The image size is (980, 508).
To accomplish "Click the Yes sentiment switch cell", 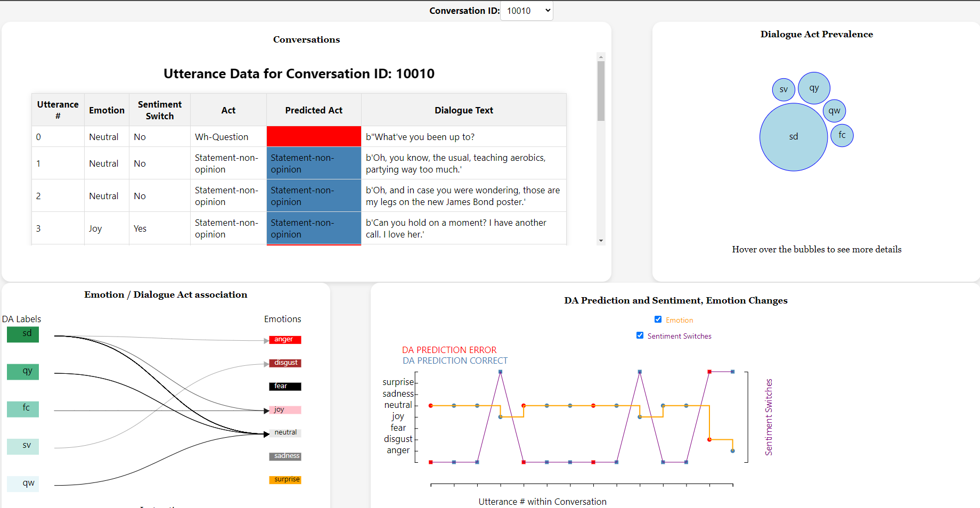I will [159, 228].
